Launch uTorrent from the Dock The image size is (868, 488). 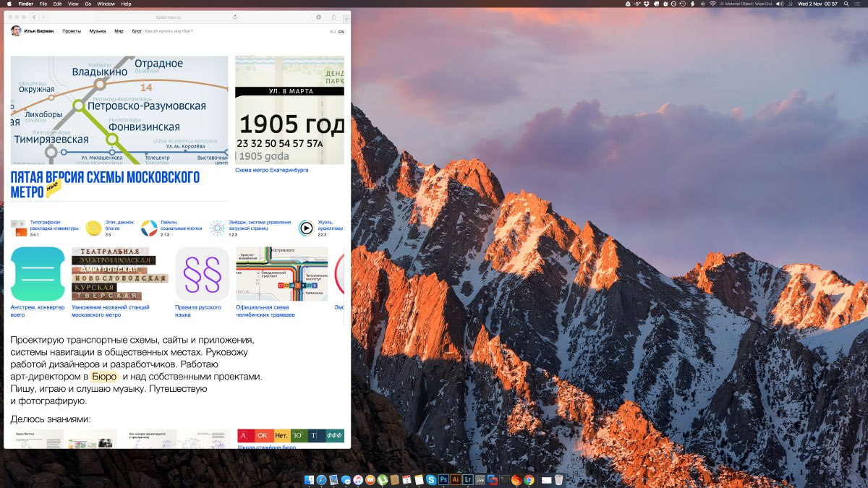383,479
